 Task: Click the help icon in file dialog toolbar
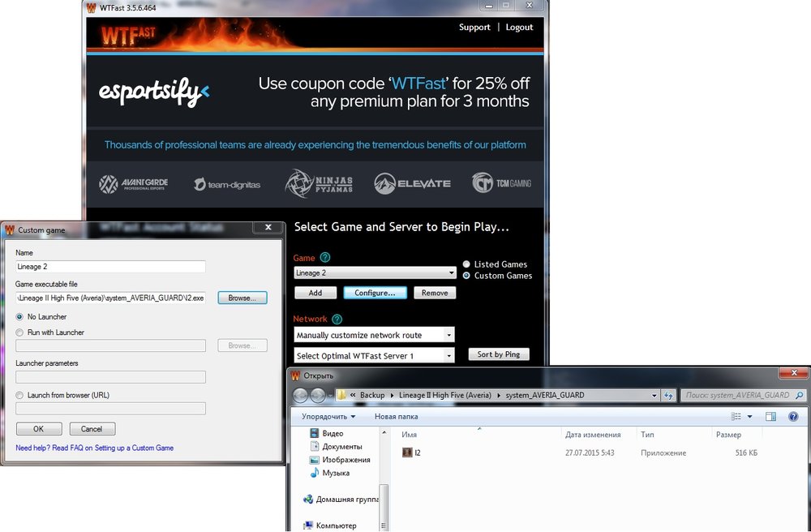(793, 417)
